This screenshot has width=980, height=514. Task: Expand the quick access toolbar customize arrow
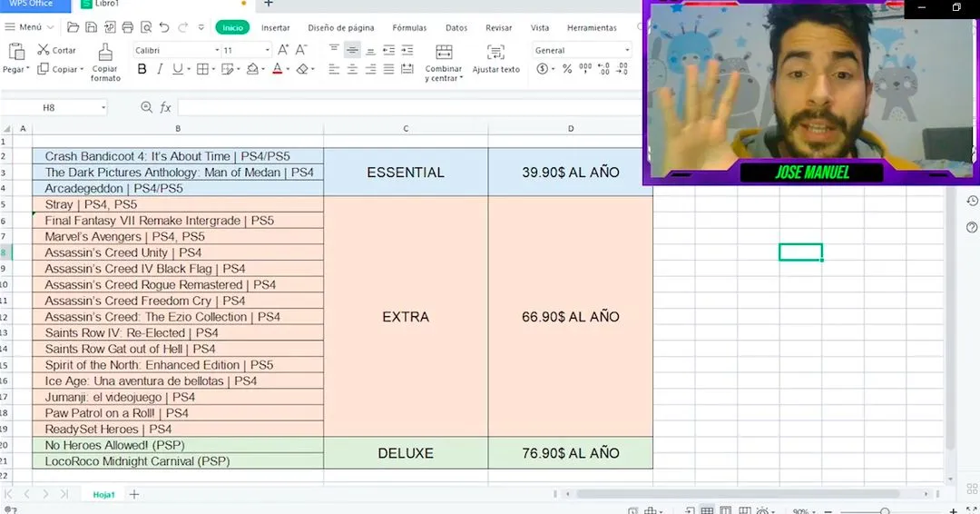[x=201, y=27]
